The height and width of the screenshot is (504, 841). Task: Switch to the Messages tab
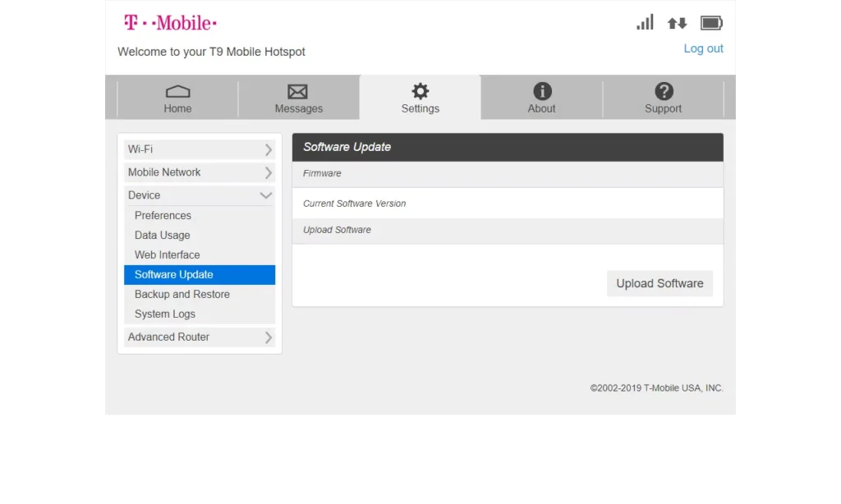coord(299,97)
